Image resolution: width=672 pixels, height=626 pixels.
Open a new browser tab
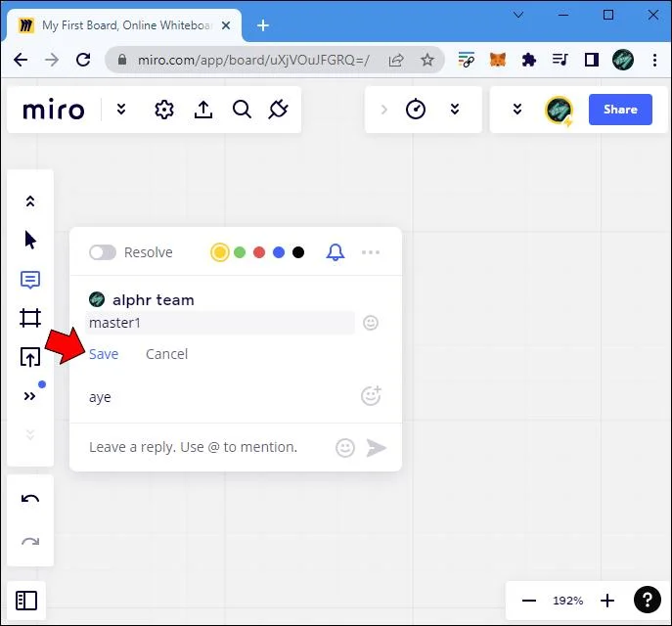click(x=263, y=25)
